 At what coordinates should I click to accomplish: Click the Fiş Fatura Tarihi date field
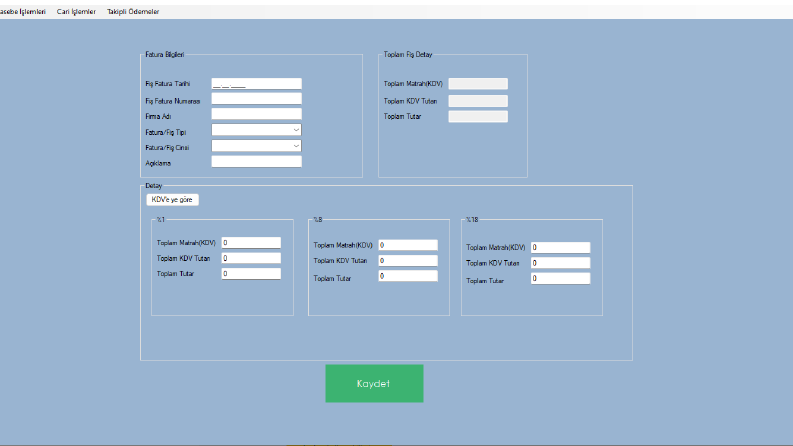pyautogui.click(x=256, y=84)
